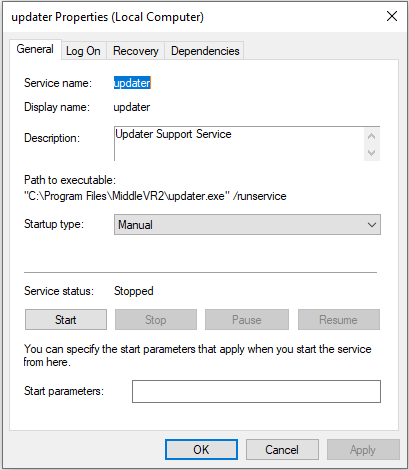
Task: Switch to the Log On tab
Action: (x=83, y=51)
